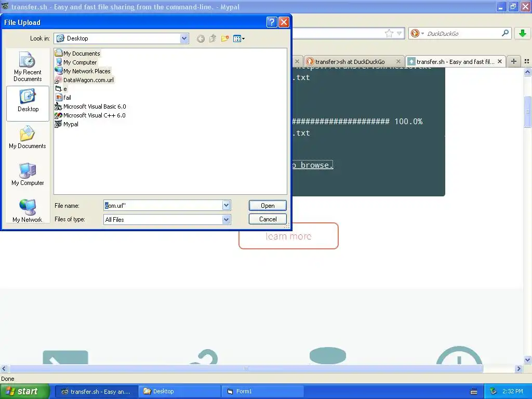Select the file named e
The height and width of the screenshot is (399, 532).
(61, 88)
